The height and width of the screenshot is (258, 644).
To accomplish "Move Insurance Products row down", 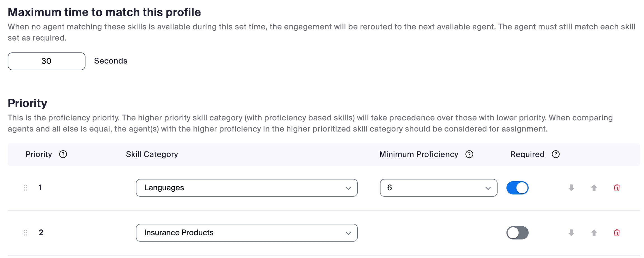I will 571,233.
